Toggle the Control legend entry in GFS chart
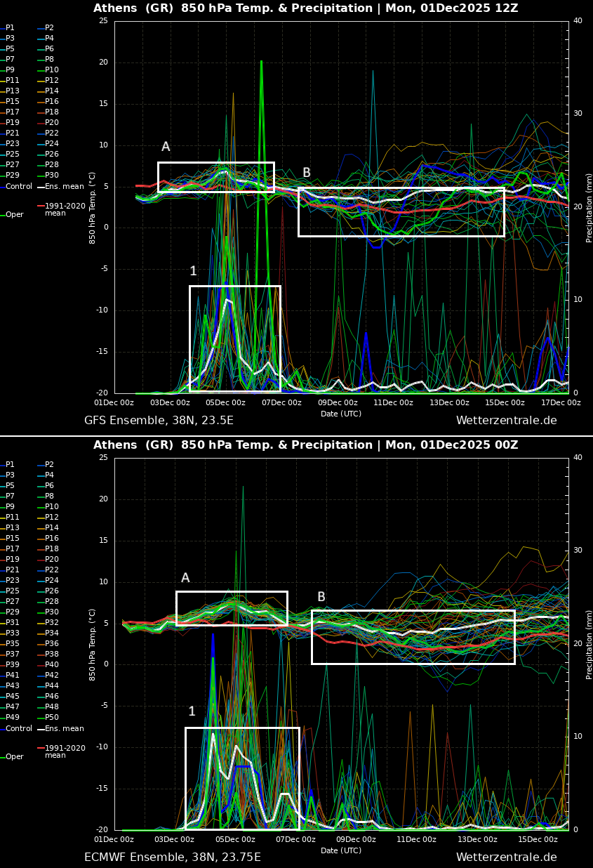593x868 pixels. [18, 187]
